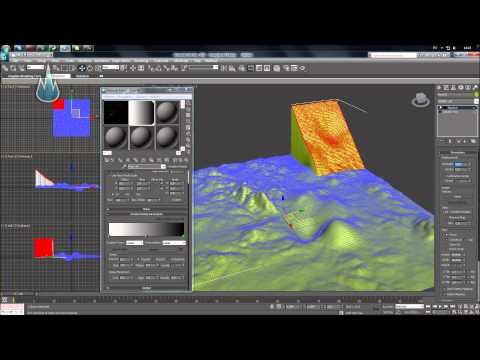Click the material eyedropper pick tool
The width and height of the screenshot is (480, 360).
coord(124,166)
